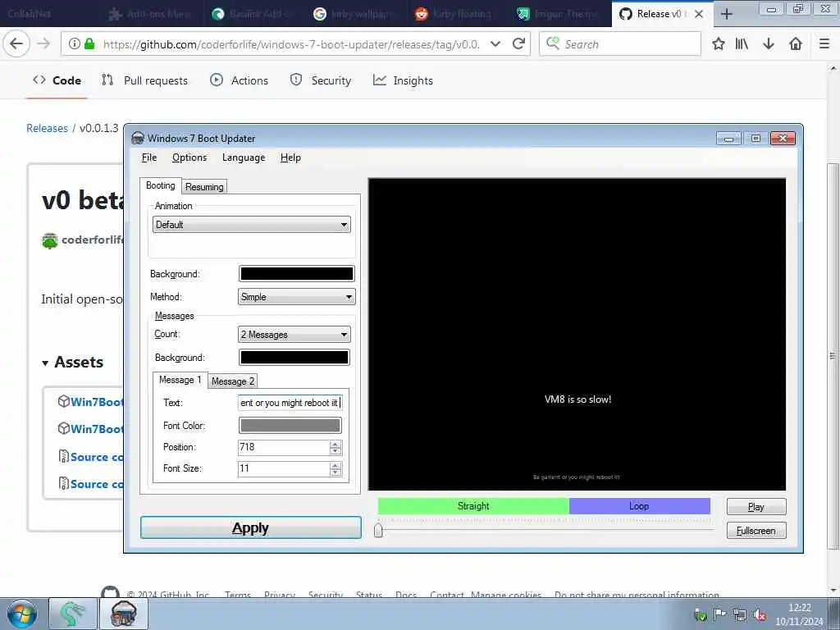Open the Downloads arrow icon

[x=768, y=44]
